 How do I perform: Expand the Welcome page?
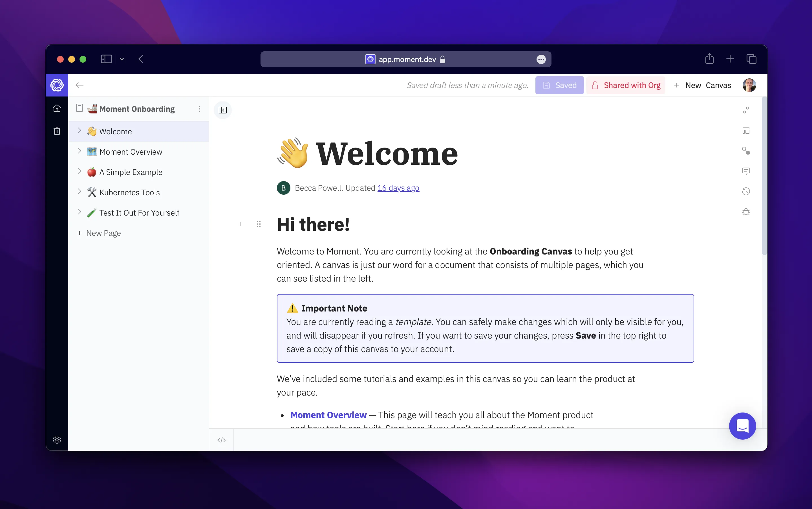(x=80, y=131)
